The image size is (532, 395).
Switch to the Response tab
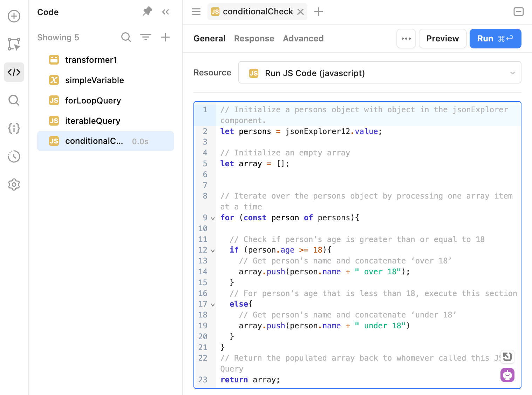pyautogui.click(x=254, y=39)
